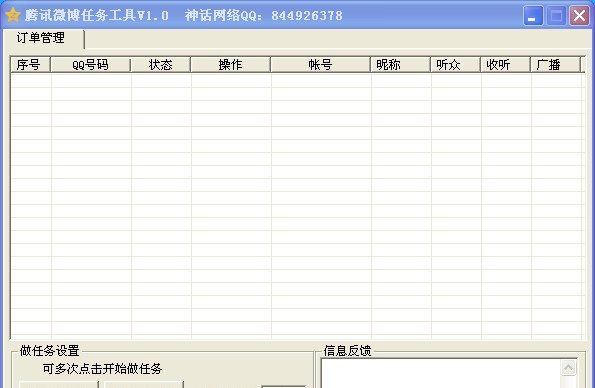The image size is (595, 388).
Task: Minimize the 腾讯微博任务工具 window
Action: click(x=533, y=16)
